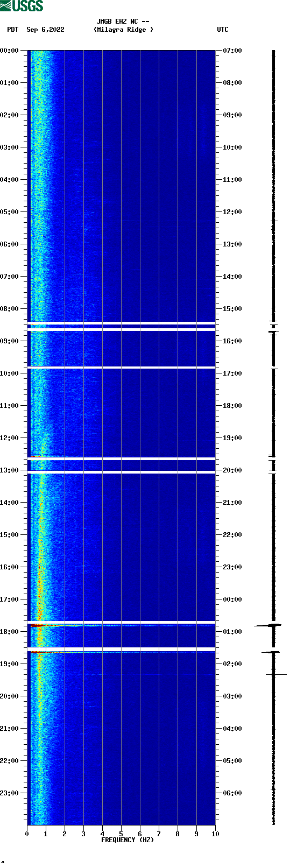297x868 pixels.
Task: Click the 15:00 PDT time label on the left axis
Action: pyautogui.click(x=10, y=535)
